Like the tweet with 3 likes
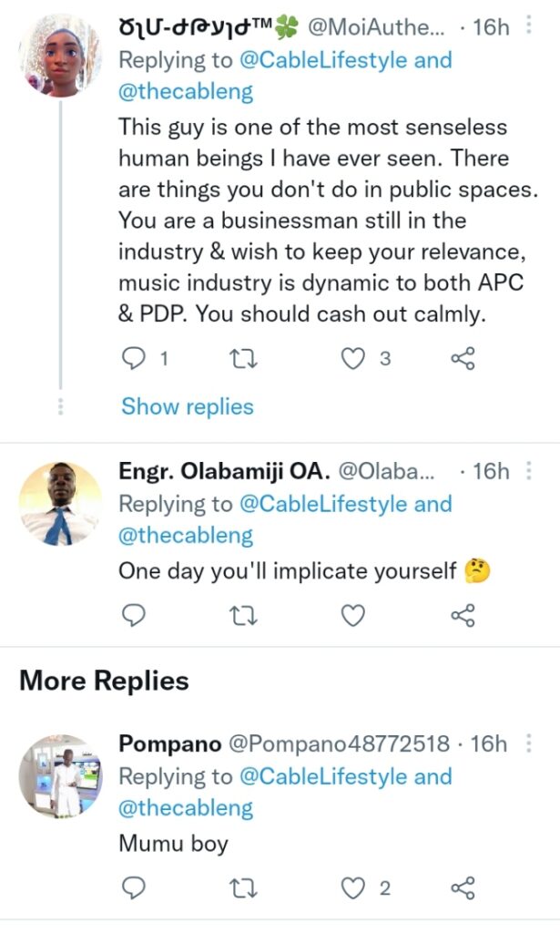Screen dimensions: 560x933 tap(352, 359)
